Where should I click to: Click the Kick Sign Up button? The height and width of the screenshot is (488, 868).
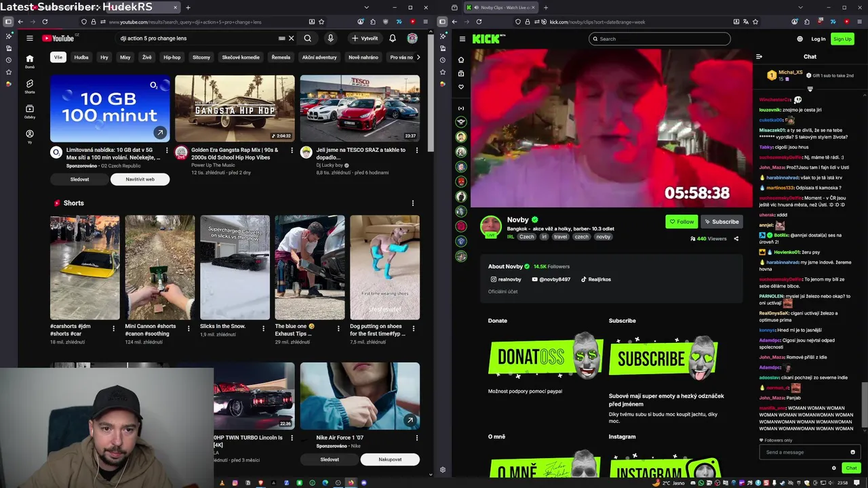(842, 39)
